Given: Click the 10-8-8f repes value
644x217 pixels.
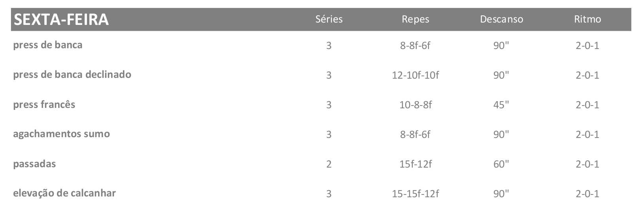Looking at the screenshot, I should (415, 105).
